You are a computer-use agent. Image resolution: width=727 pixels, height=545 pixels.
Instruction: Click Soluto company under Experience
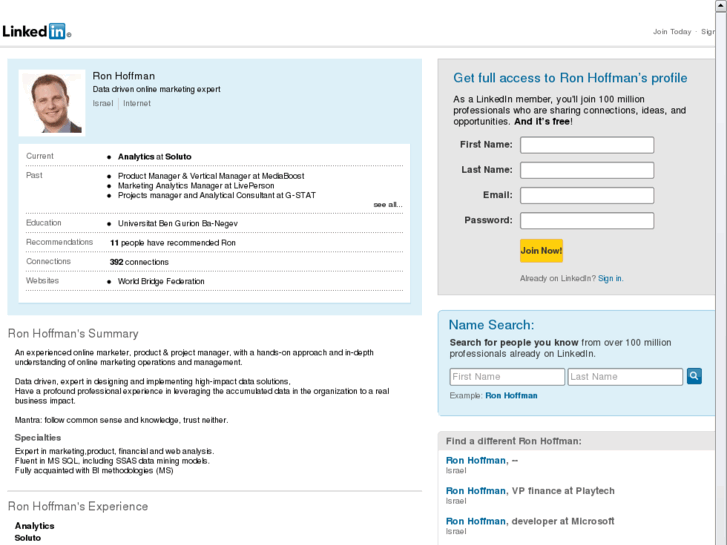[x=28, y=538]
